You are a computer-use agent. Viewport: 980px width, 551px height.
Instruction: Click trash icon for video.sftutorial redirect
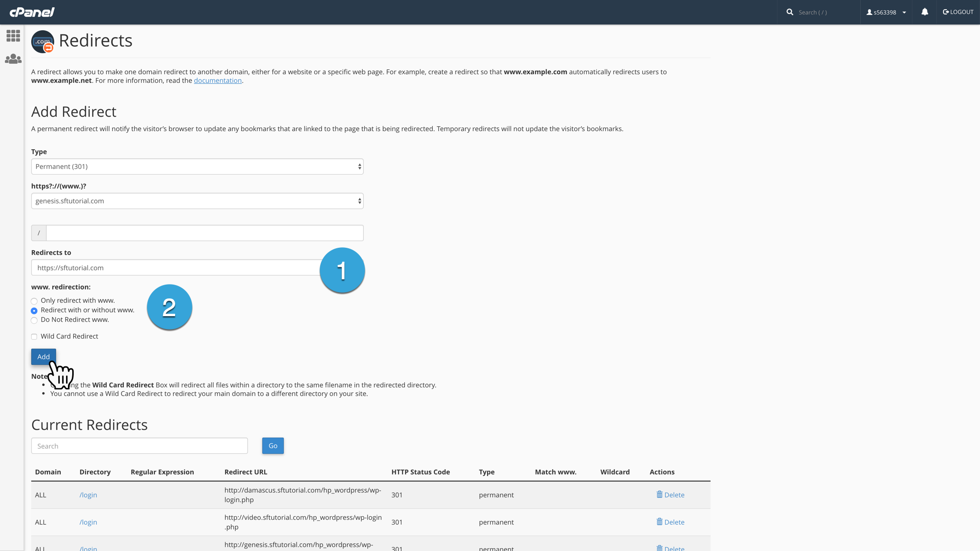point(659,522)
